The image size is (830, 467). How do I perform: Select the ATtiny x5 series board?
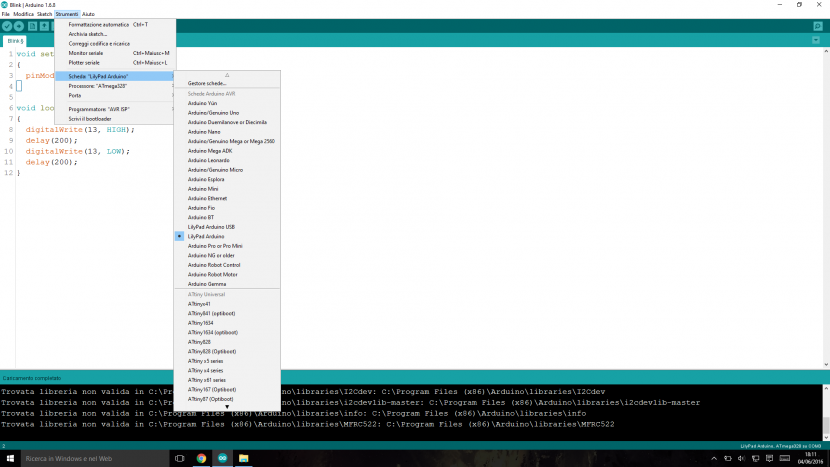tap(227, 361)
